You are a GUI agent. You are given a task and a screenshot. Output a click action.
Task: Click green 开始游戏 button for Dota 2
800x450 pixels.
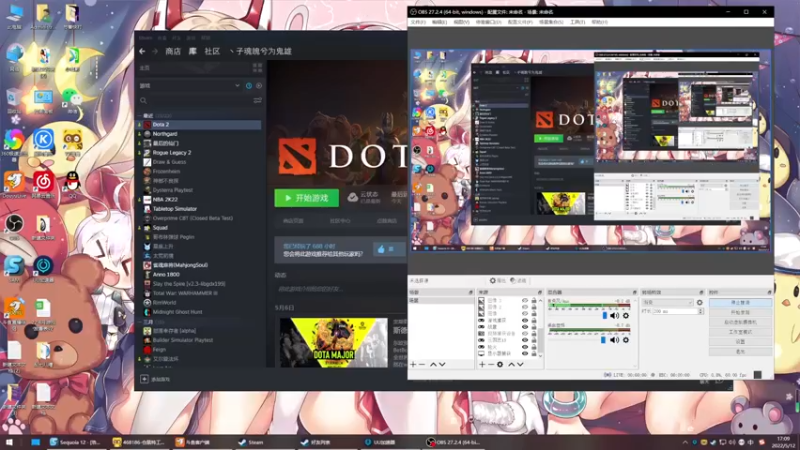[307, 198]
